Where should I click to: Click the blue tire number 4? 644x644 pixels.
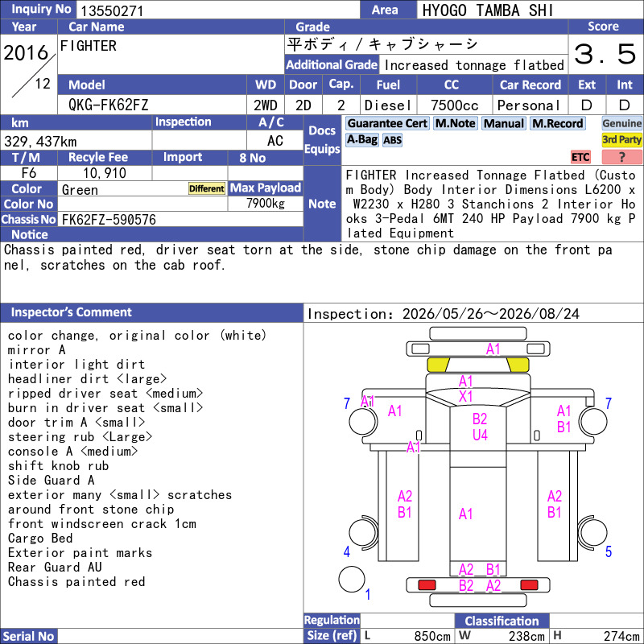pyautogui.click(x=347, y=551)
